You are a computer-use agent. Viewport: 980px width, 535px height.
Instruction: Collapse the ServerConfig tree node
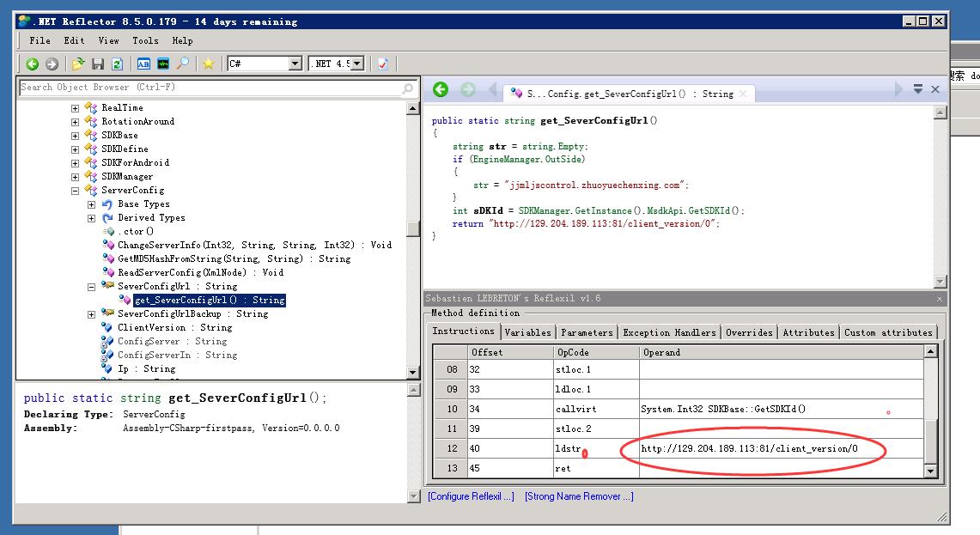(76, 191)
